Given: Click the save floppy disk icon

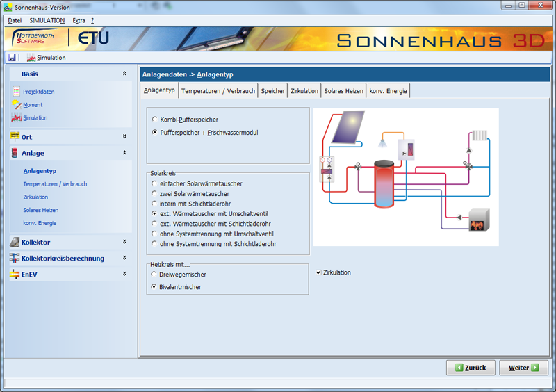Looking at the screenshot, I should pos(12,58).
